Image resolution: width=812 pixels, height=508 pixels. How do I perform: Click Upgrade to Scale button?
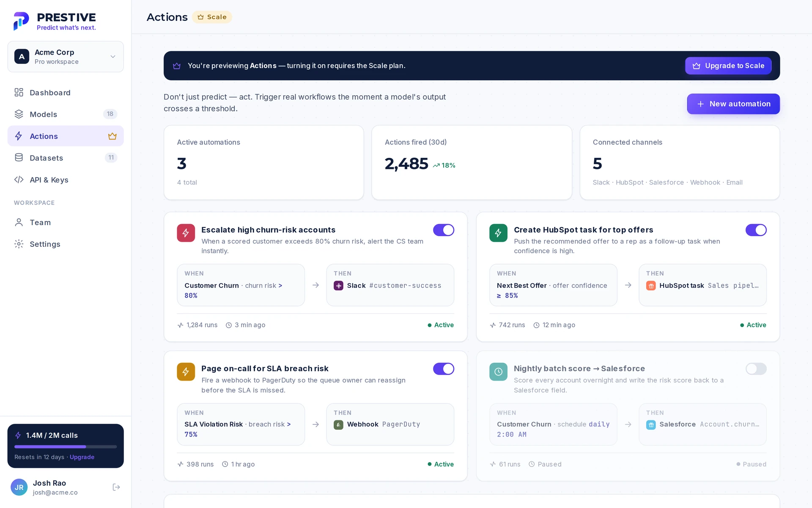tap(728, 66)
